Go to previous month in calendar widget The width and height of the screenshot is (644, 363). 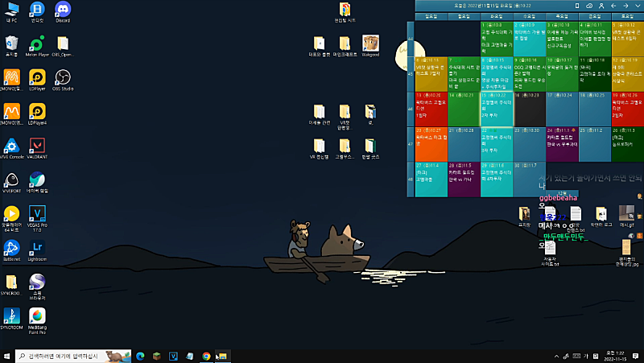click(x=614, y=6)
